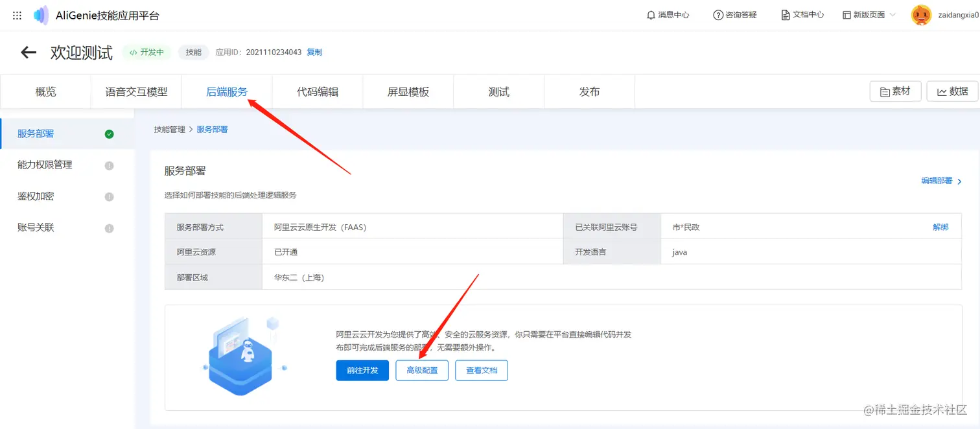The image size is (980, 429).
Task: Go to the 测试 tab
Action: point(499,92)
